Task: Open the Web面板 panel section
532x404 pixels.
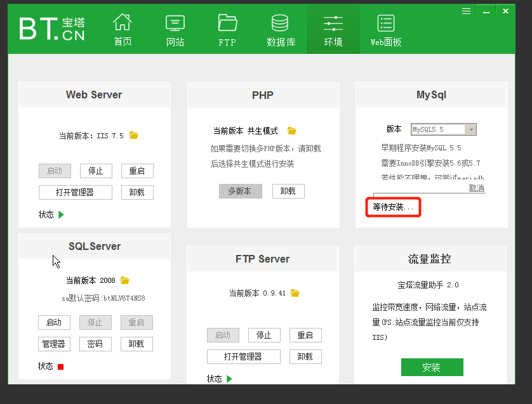Action: pos(386,29)
